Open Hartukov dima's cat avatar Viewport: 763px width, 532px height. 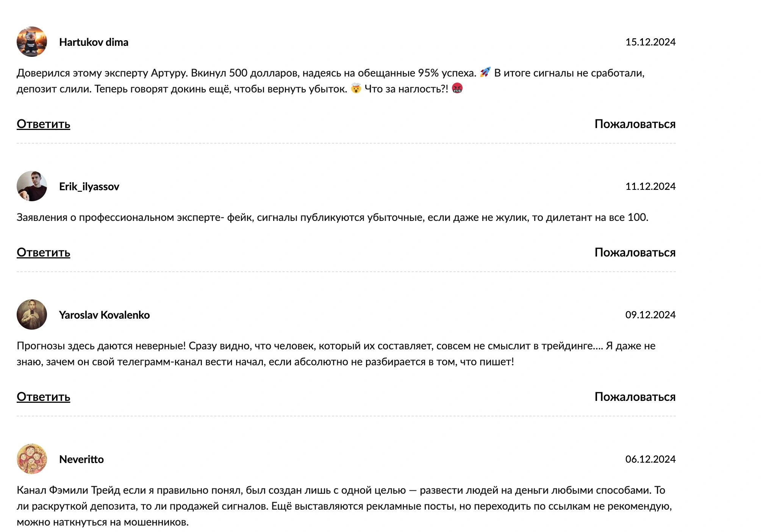pos(32,42)
